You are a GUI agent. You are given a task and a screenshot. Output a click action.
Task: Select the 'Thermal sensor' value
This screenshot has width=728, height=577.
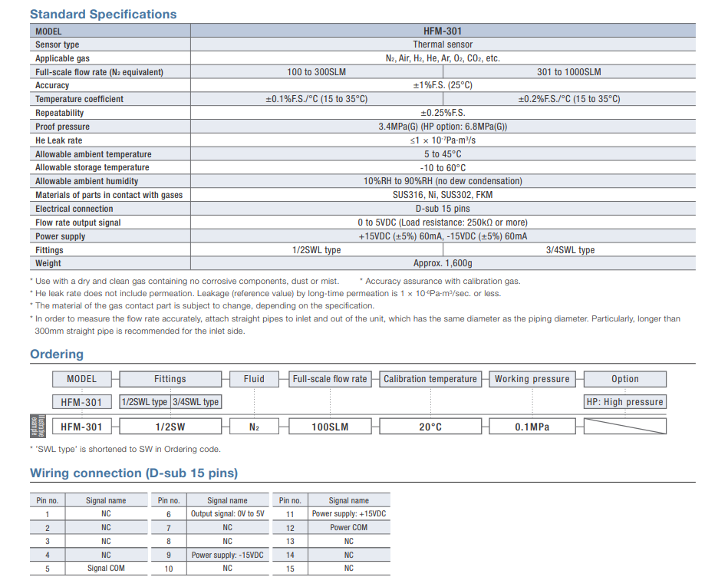pyautogui.click(x=443, y=45)
